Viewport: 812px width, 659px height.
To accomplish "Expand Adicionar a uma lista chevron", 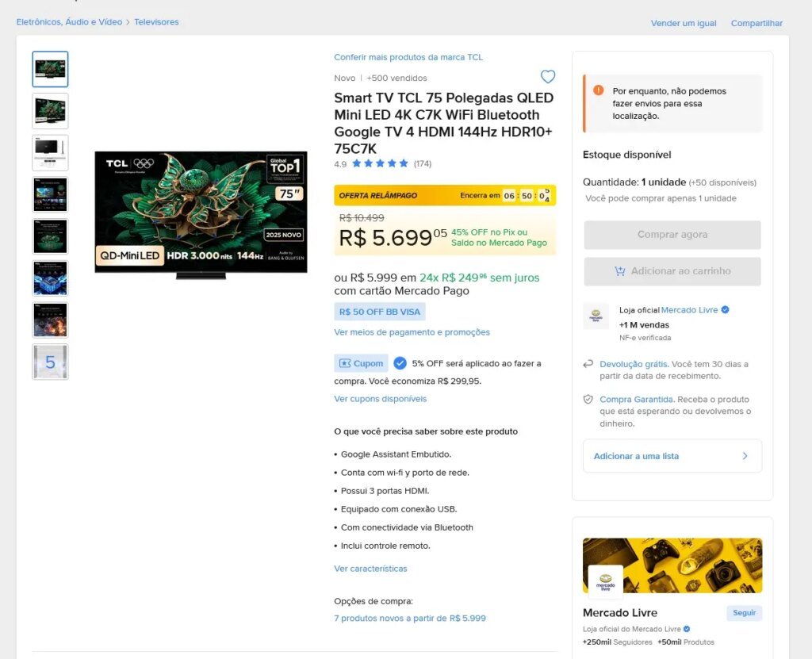I will point(745,456).
